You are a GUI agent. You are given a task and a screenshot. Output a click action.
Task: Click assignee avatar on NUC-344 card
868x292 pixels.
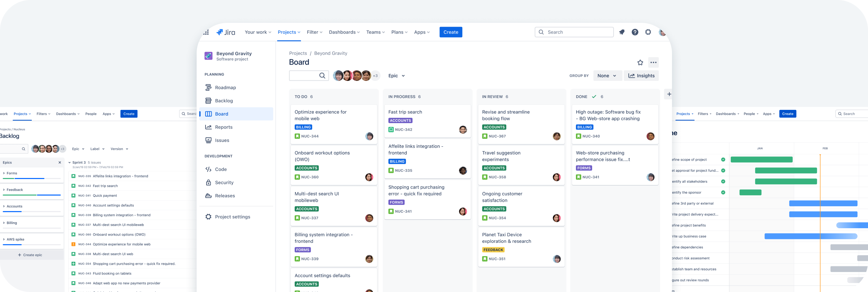click(369, 136)
